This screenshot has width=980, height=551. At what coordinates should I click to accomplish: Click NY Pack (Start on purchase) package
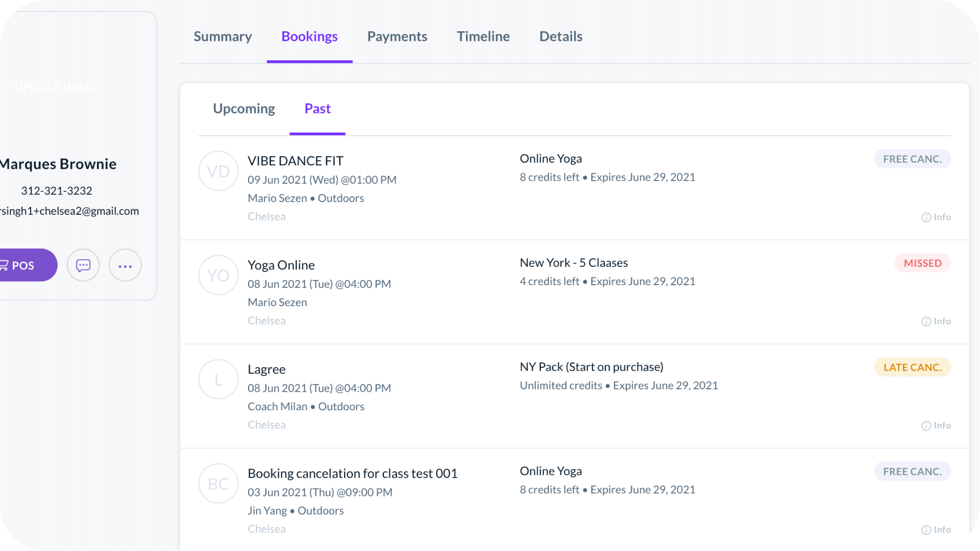click(x=592, y=367)
